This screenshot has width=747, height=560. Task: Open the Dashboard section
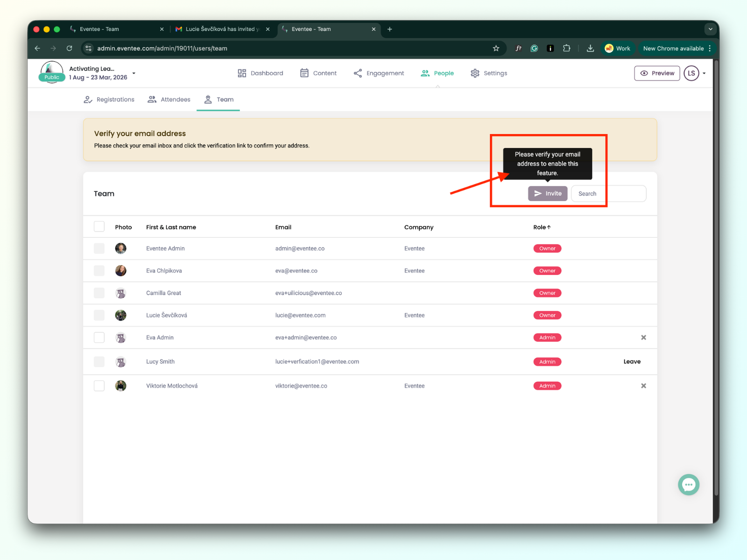click(x=261, y=73)
